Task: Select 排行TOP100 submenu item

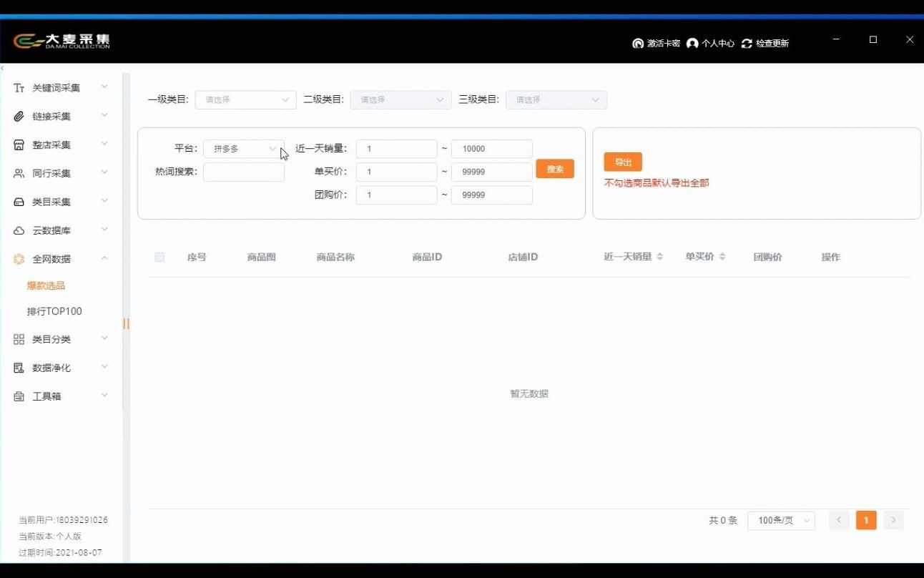Action: [x=54, y=311]
